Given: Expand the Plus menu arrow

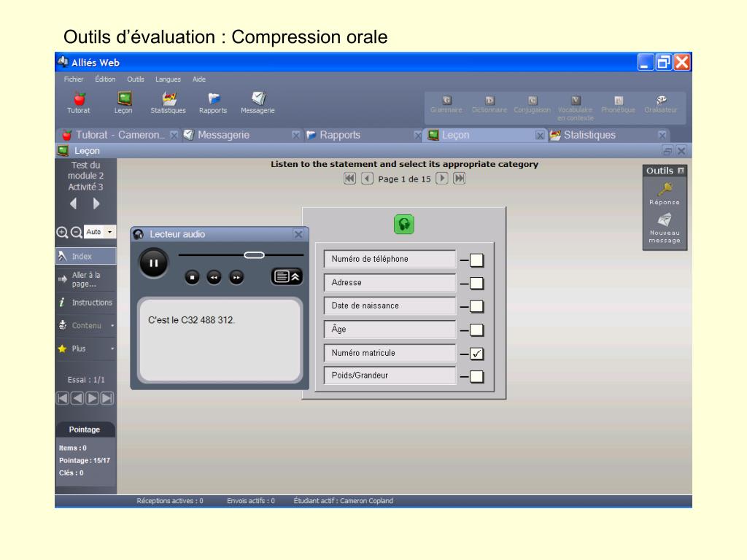Looking at the screenshot, I should [x=112, y=349].
